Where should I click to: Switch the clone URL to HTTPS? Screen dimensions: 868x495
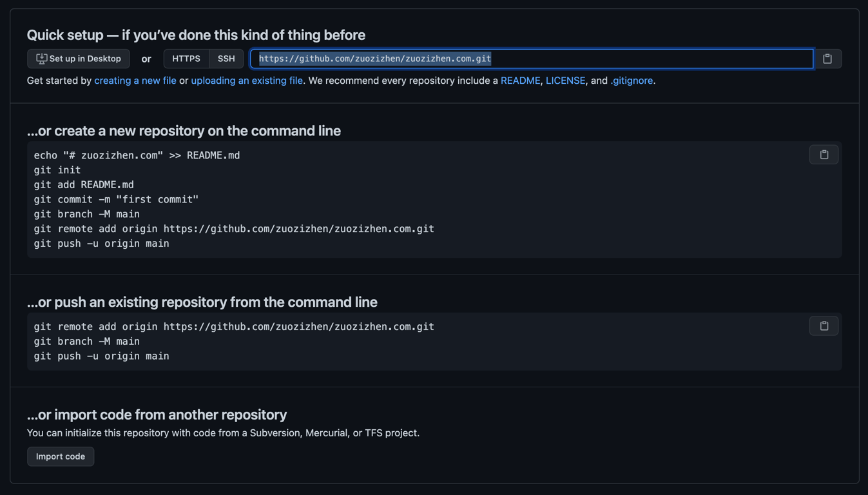(x=186, y=59)
